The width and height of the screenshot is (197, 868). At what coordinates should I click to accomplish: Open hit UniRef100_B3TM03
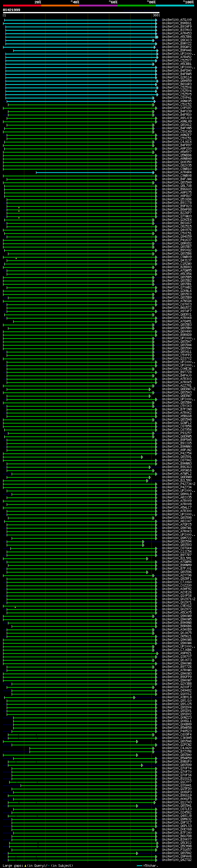pos(176,30)
